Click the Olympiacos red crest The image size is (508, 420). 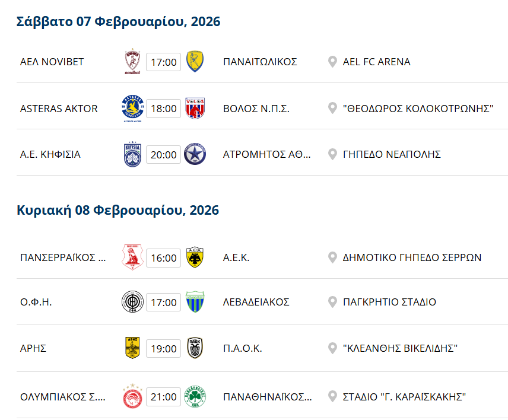click(132, 396)
